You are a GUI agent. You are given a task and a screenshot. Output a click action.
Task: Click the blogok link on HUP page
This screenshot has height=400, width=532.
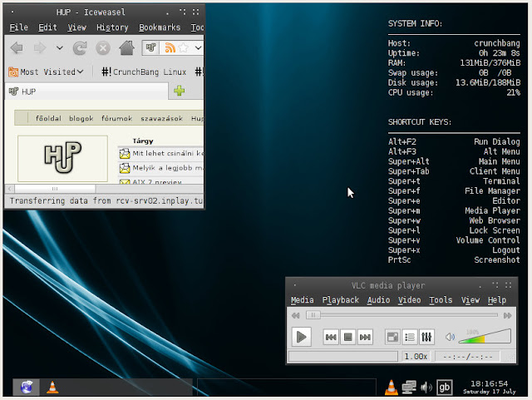tap(81, 118)
